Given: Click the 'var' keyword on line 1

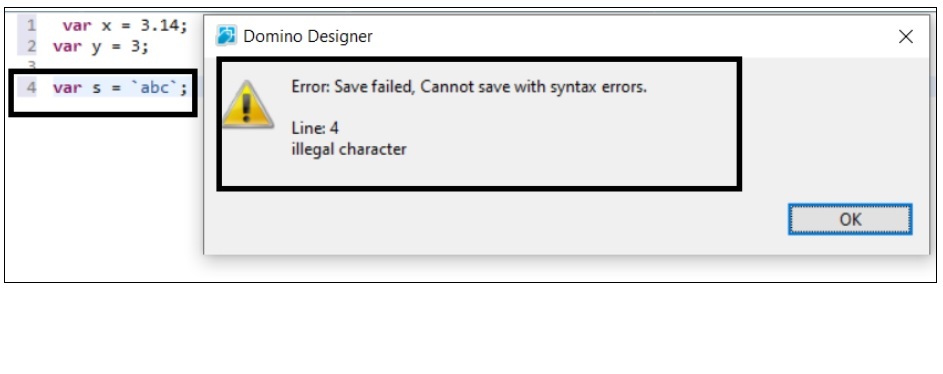Looking at the screenshot, I should coord(77,25).
